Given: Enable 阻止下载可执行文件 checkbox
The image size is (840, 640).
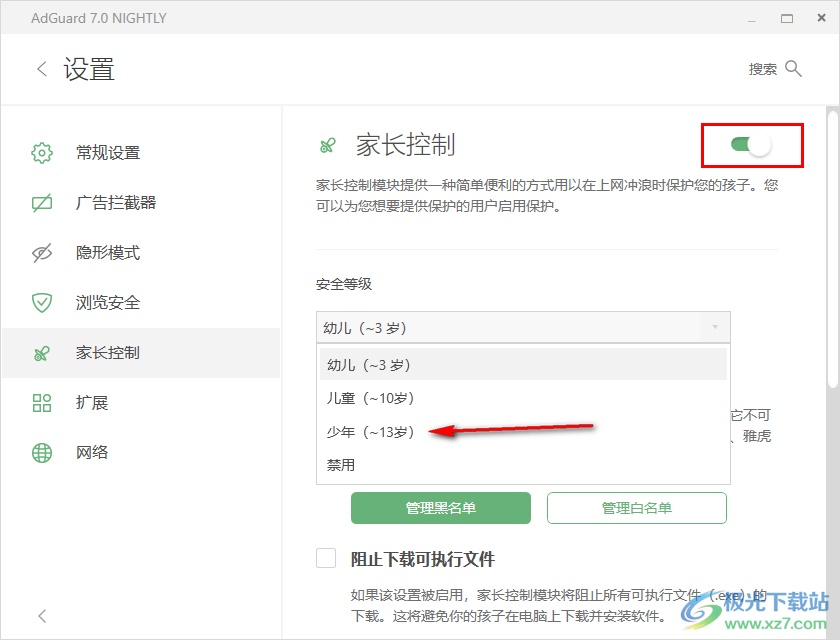Looking at the screenshot, I should click(x=326, y=559).
